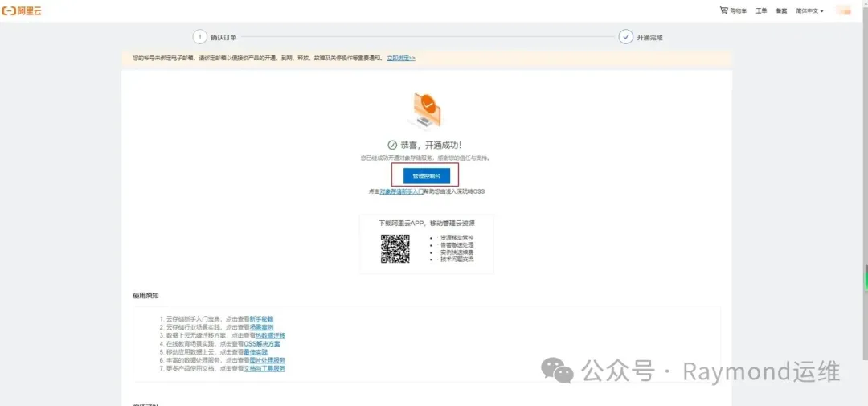
Task: Click the blurred user avatar in the header
Action: pyautogui.click(x=844, y=10)
